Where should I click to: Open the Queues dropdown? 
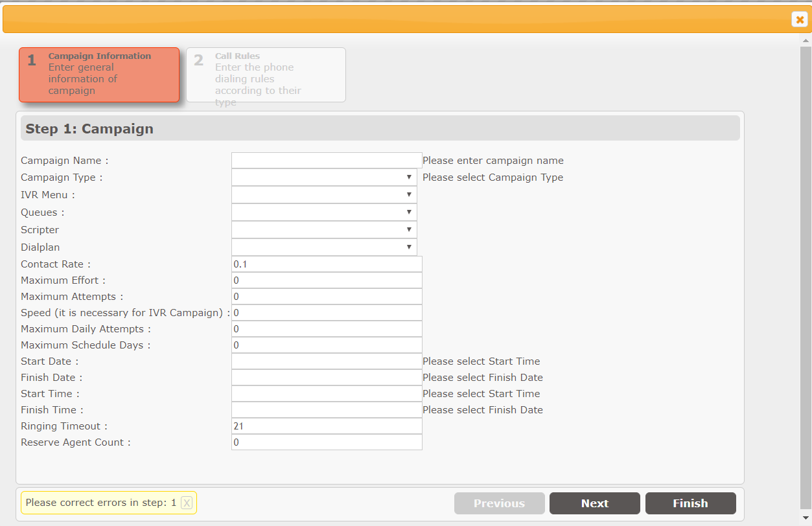coord(324,212)
